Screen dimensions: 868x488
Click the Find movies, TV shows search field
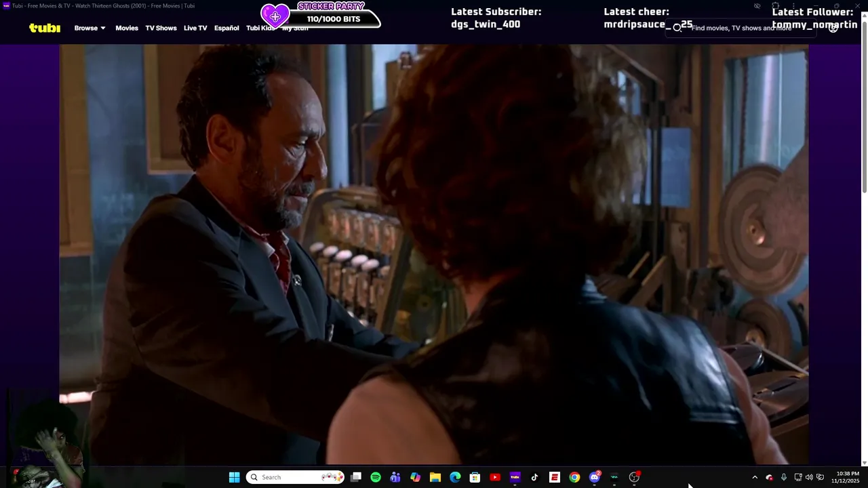point(741,28)
